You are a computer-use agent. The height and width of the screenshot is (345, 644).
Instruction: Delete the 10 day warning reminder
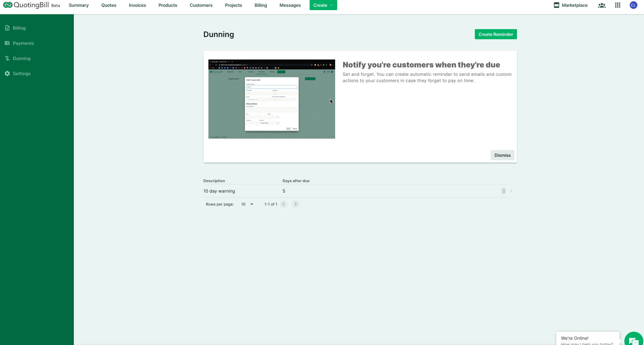[x=503, y=191]
